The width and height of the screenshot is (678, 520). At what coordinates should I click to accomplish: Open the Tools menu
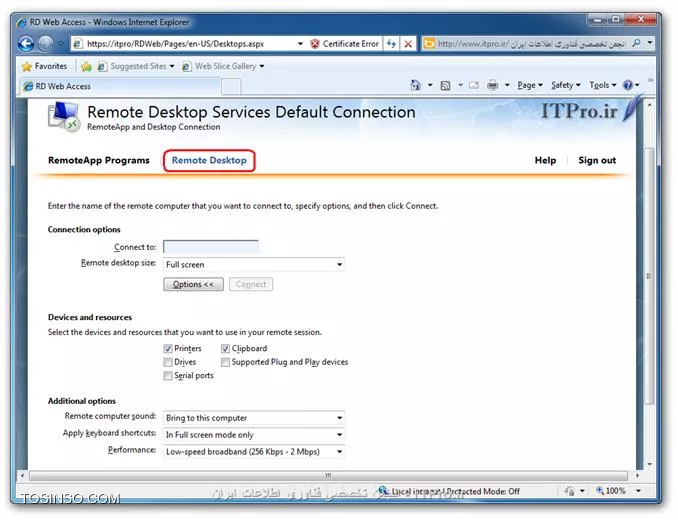coord(603,85)
